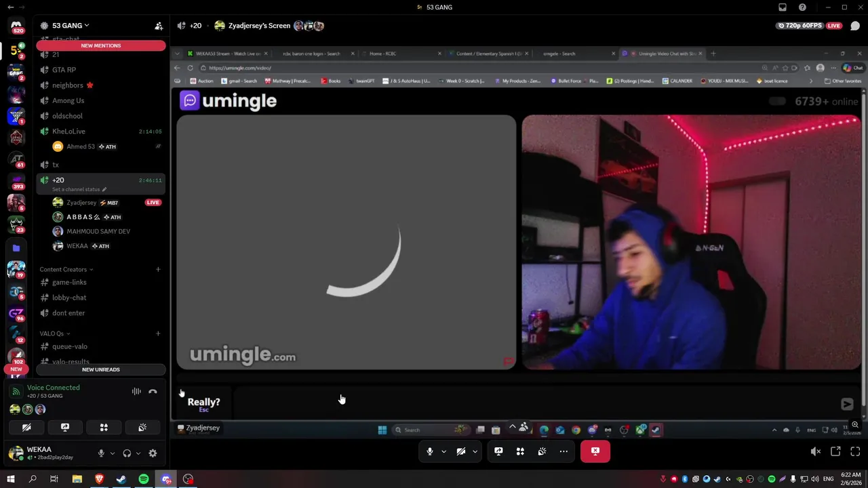
Task: Open WEKAA user profile avatar
Action: tap(15, 453)
